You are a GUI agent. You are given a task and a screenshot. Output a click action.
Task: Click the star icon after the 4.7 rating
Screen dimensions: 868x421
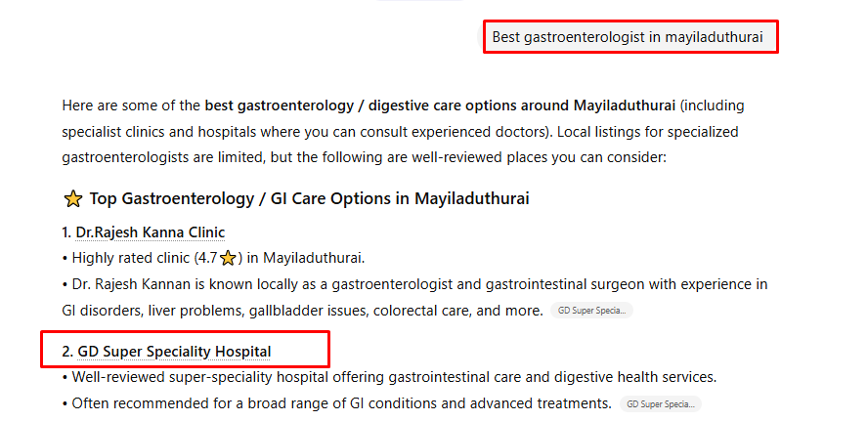pos(228,258)
